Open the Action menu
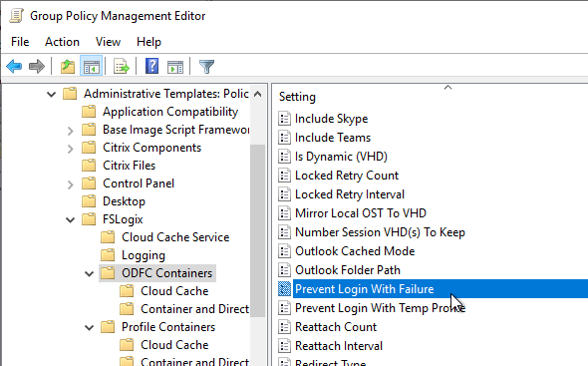This screenshot has width=588, height=366. pos(62,42)
